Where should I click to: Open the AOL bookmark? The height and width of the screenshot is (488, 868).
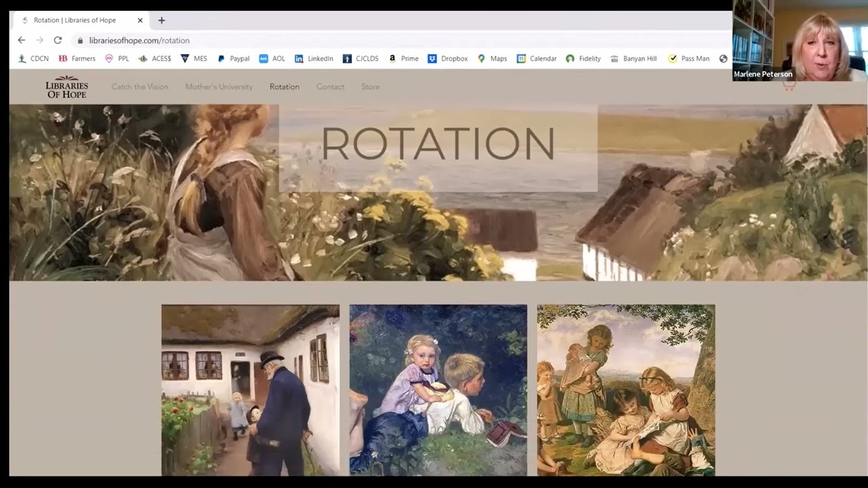coord(272,59)
